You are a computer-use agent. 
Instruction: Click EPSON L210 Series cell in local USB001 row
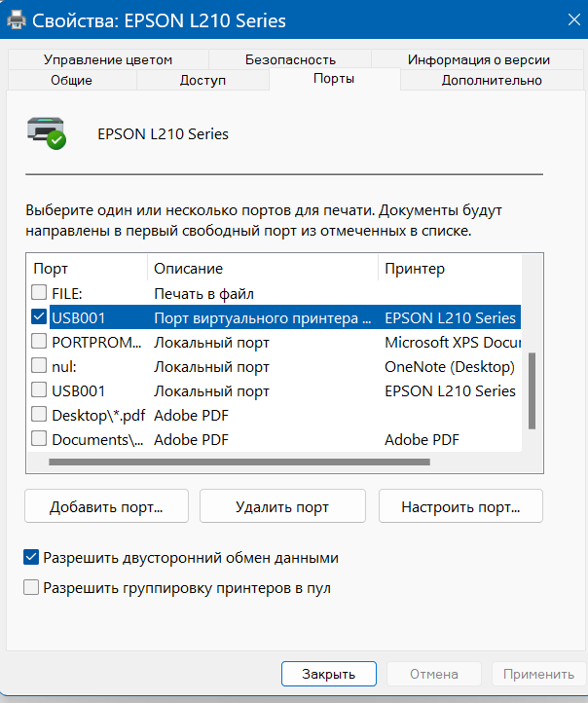(450, 391)
